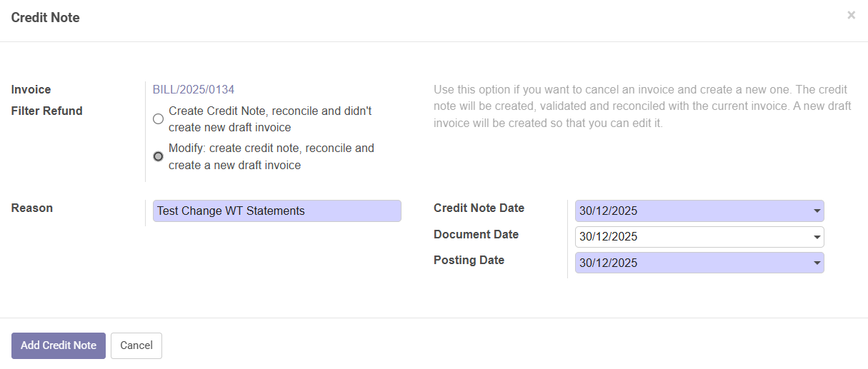The height and width of the screenshot is (369, 868).
Task: Click inside the Posting Date value
Action: tap(686, 263)
